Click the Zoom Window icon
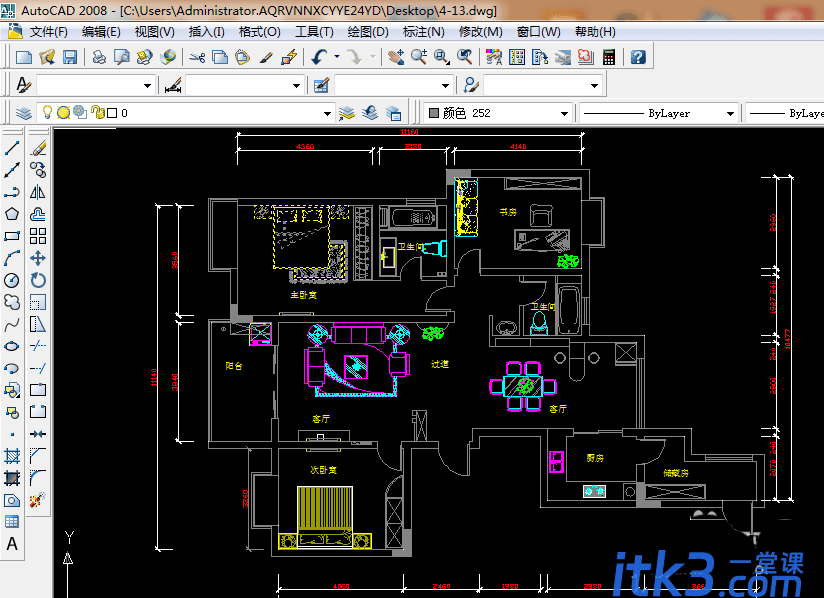 tap(441, 57)
